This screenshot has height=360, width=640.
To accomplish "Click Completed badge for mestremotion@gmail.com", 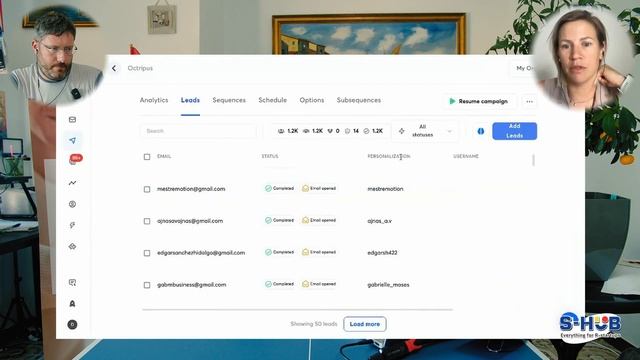I will [280, 188].
